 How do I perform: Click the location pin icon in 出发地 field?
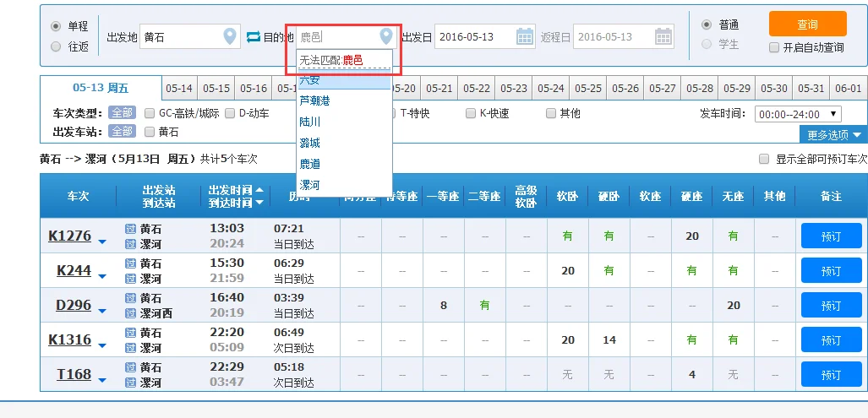(x=230, y=37)
